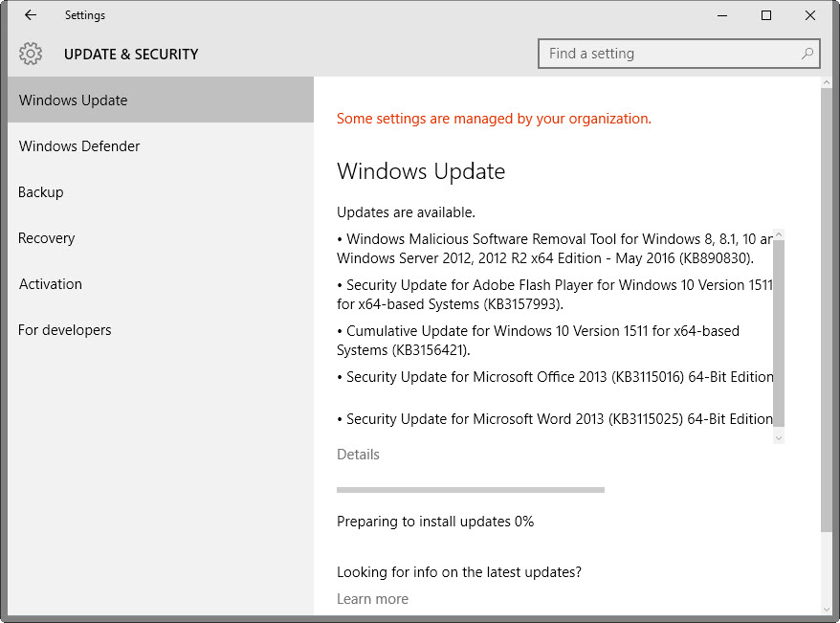Image resolution: width=840 pixels, height=623 pixels.
Task: Click the search magnifier icon
Action: pyautogui.click(x=807, y=54)
